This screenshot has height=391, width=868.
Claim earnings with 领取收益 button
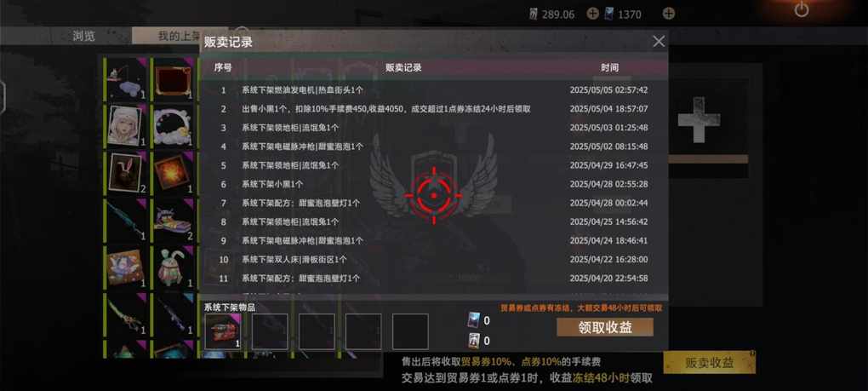pos(604,327)
